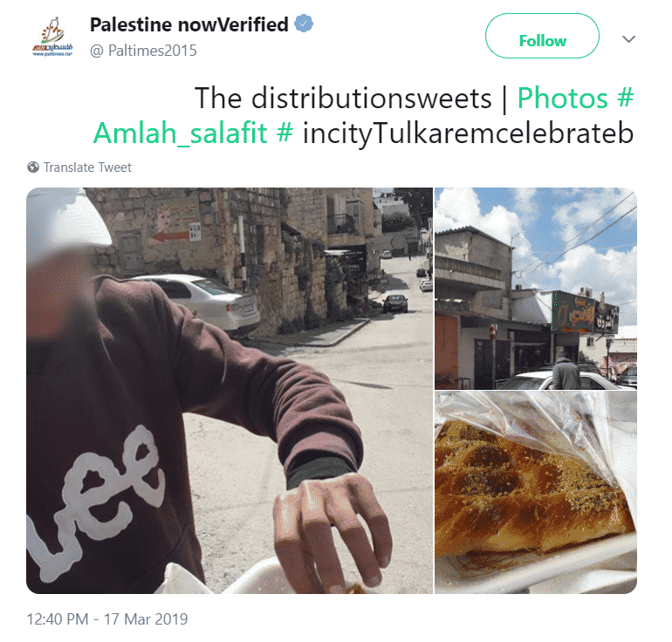Click the Palestine now profile avatar
The width and height of the screenshot is (672, 642).
[x=52, y=37]
